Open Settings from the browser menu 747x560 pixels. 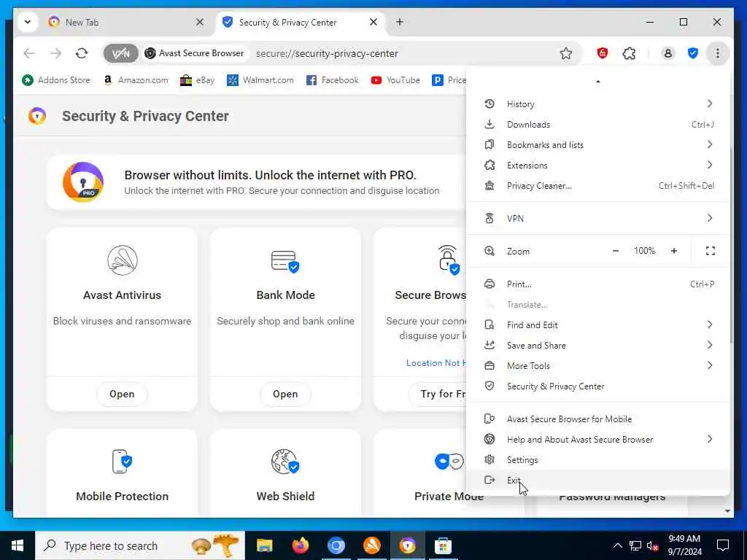click(598, 460)
